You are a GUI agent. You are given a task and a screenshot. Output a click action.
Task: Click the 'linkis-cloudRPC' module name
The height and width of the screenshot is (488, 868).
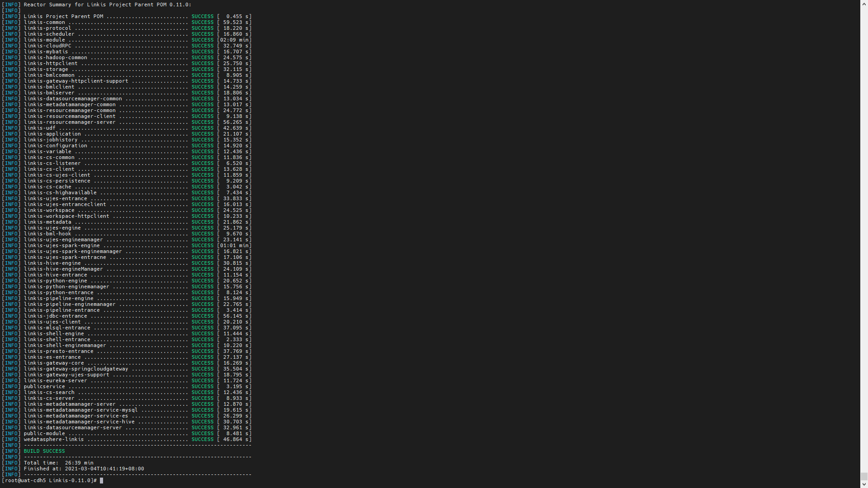[47, 46]
